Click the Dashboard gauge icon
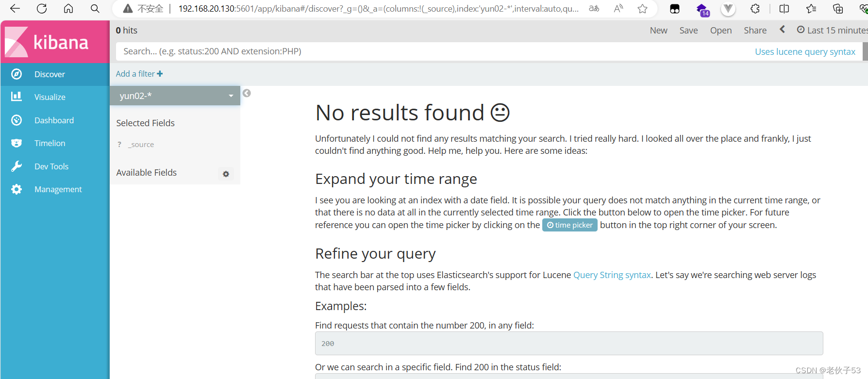This screenshot has width=868, height=379. [x=17, y=120]
